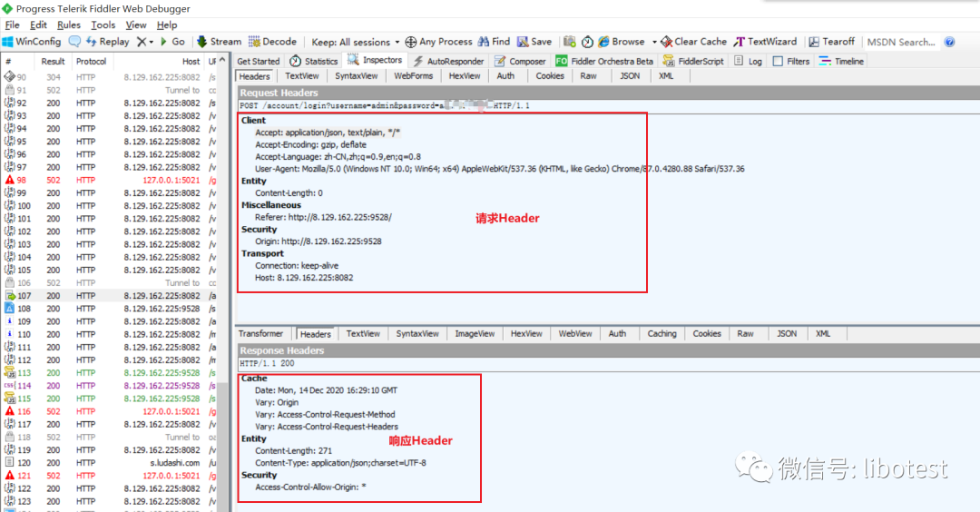The width and height of the screenshot is (980, 512).
Task: Open Fiddler Orchestra Beta tab
Action: tap(604, 61)
